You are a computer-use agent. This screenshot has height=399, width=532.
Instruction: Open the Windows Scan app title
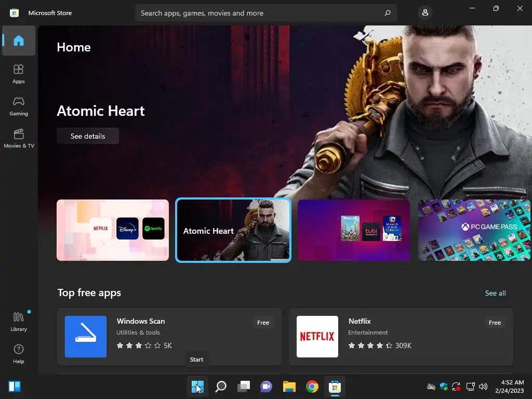(141, 321)
